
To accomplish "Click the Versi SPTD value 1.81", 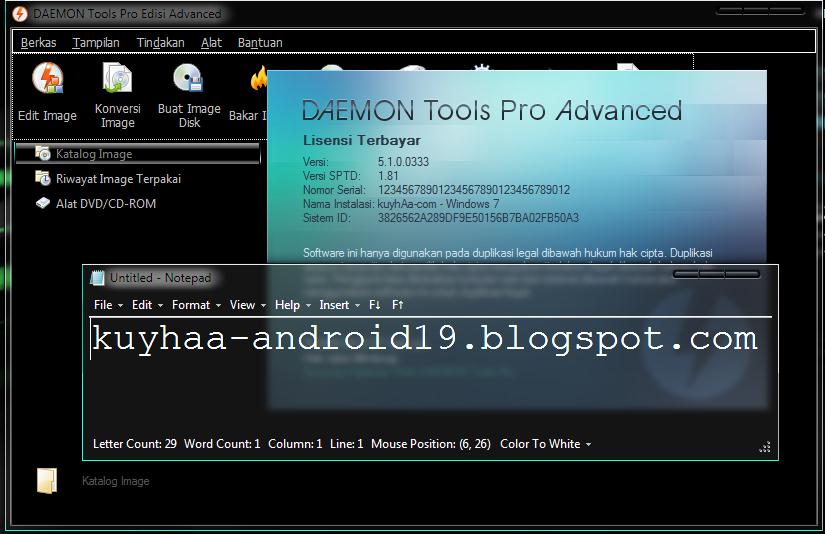I will click(388, 176).
